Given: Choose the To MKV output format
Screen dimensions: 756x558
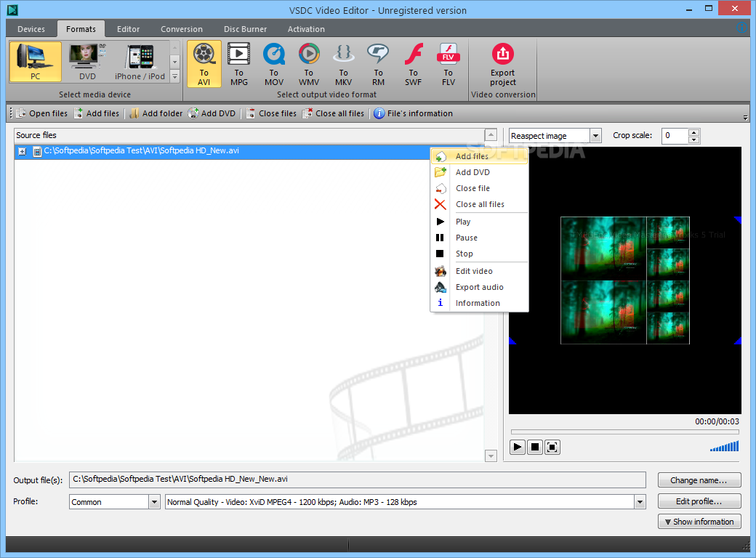Looking at the screenshot, I should coord(343,64).
